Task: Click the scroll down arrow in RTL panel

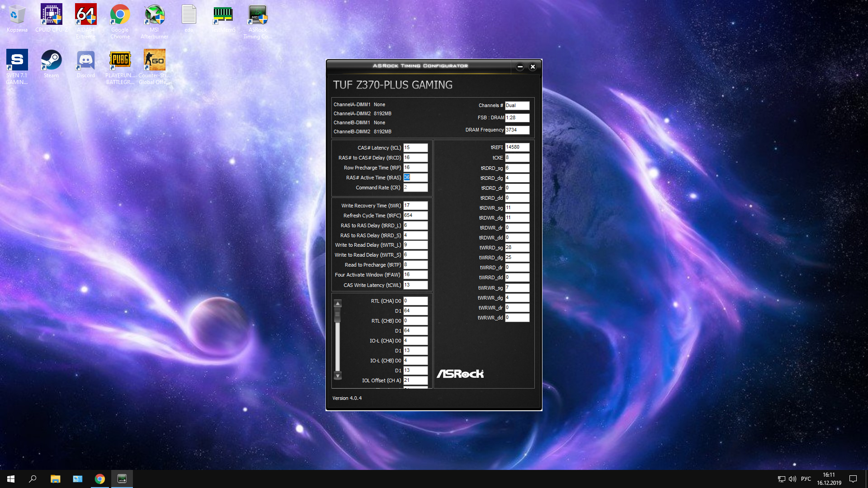Action: (x=338, y=375)
